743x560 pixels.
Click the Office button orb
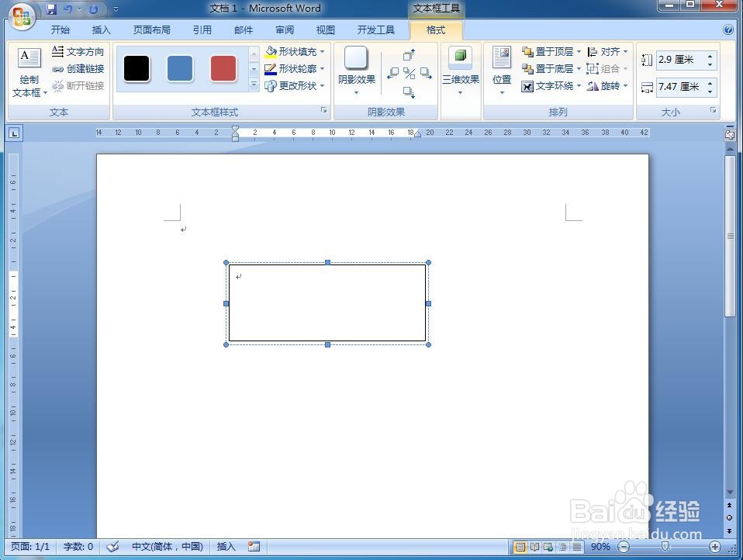21,17
